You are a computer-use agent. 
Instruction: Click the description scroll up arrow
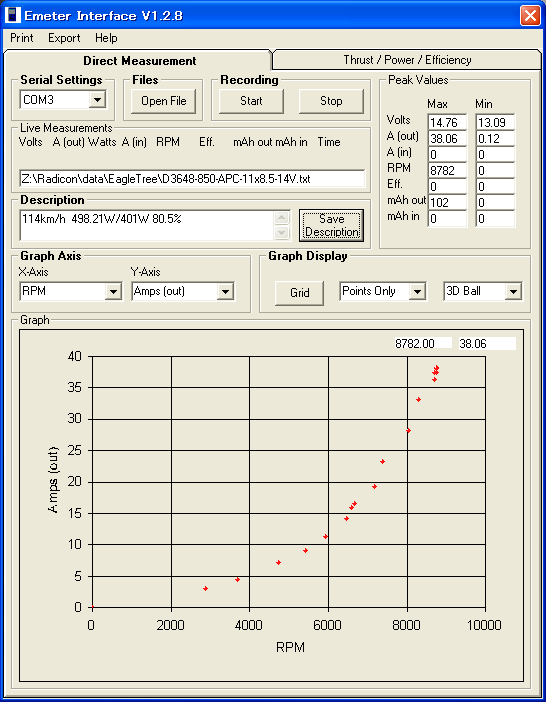pos(282,218)
